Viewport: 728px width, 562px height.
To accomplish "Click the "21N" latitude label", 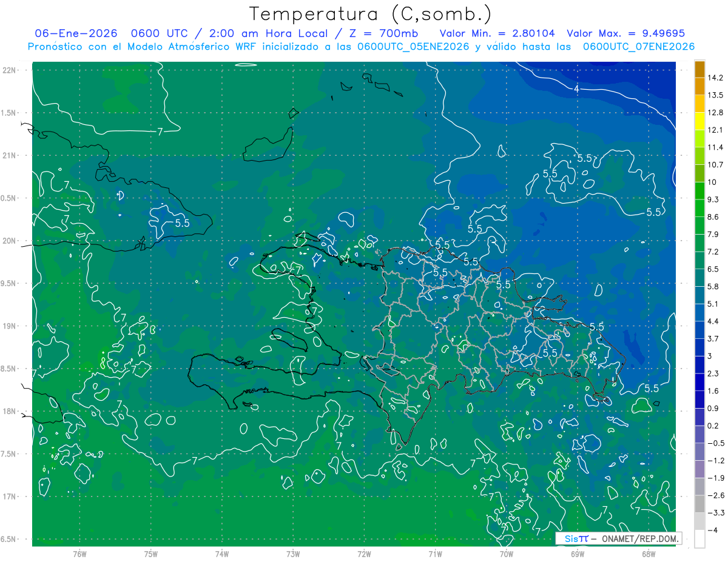I will [x=9, y=156].
